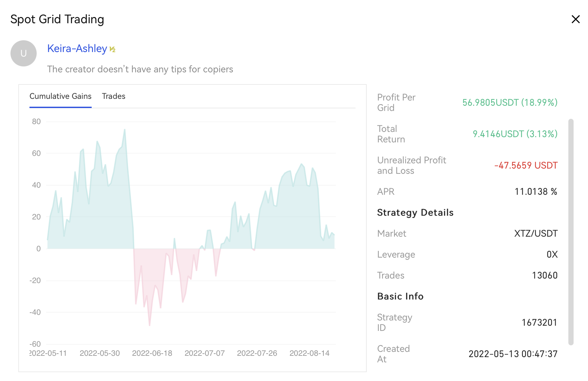Click the Created At timestamp value
The width and height of the screenshot is (588, 381).
click(x=513, y=354)
